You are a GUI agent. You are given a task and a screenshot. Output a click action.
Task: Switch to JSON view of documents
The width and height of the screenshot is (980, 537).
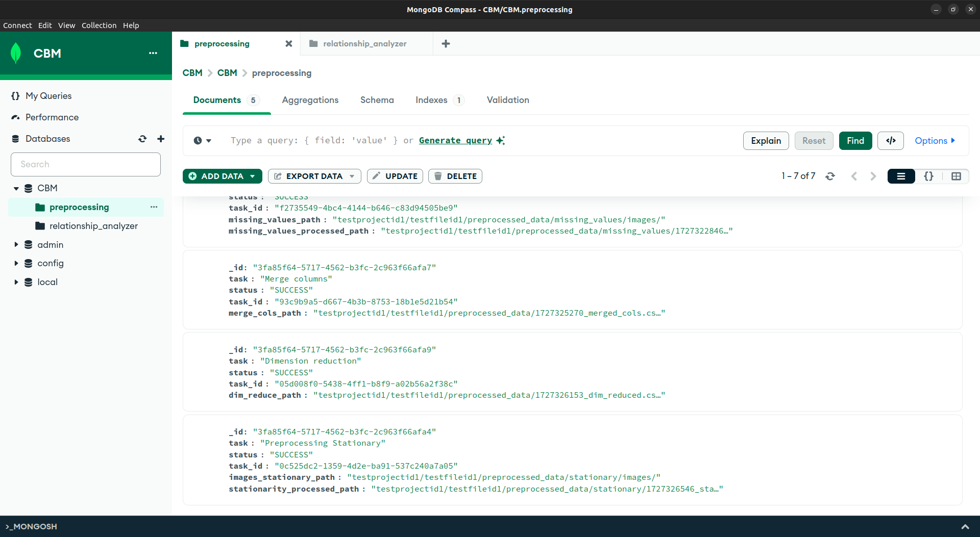[x=928, y=176]
